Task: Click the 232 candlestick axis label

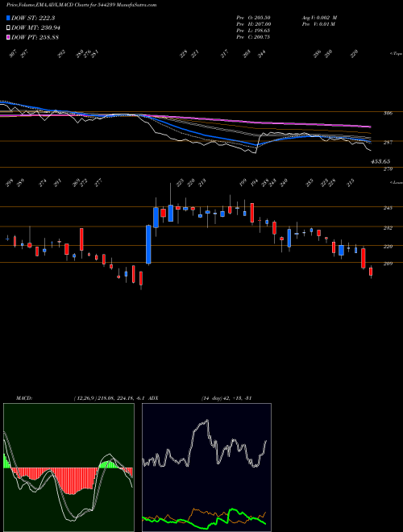Action: (x=388, y=228)
